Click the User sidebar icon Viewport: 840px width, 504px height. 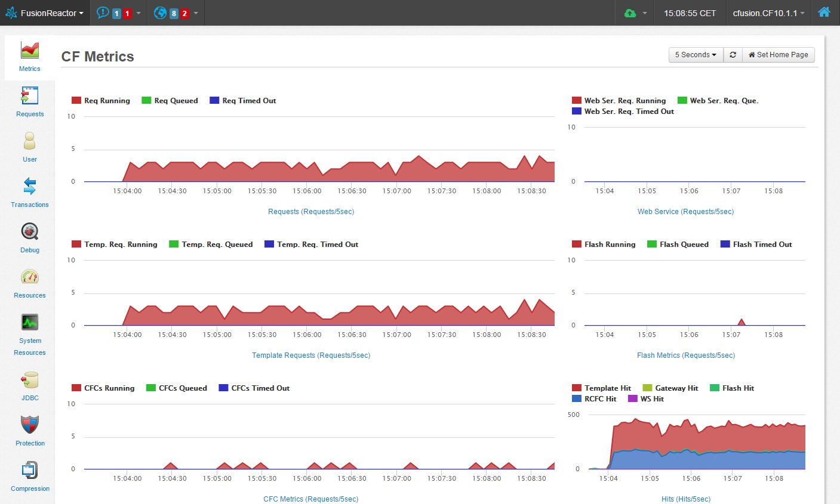click(29, 142)
